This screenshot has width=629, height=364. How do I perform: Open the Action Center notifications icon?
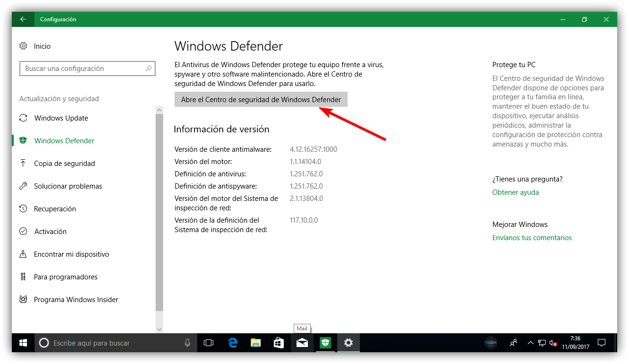coord(602,343)
